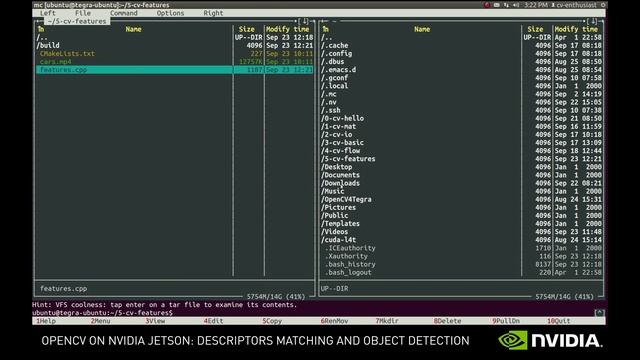The height and width of the screenshot is (360, 640).
Task: Sort right panel by Size column header
Action: (x=535, y=29)
